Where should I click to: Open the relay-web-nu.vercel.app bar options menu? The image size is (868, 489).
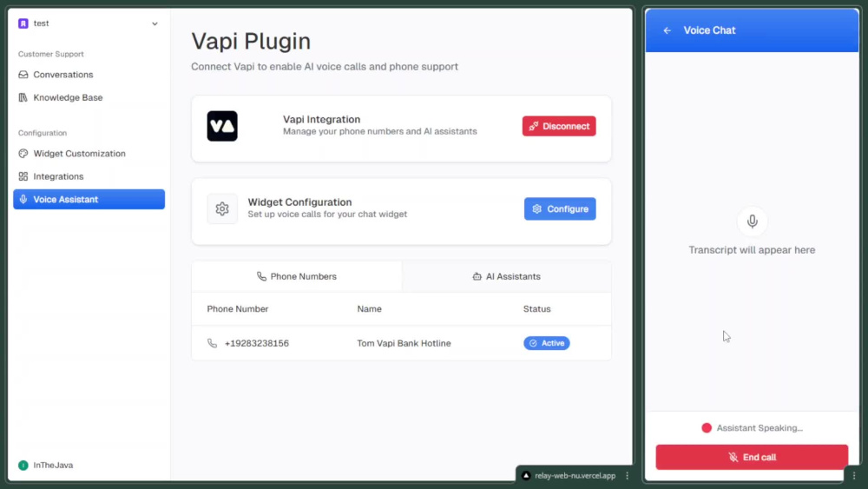click(x=628, y=476)
